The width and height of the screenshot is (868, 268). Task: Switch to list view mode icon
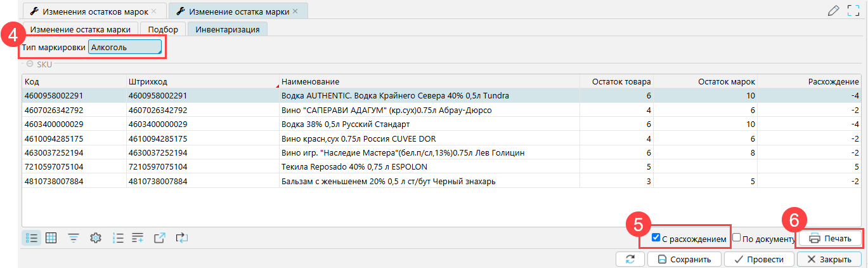32,238
